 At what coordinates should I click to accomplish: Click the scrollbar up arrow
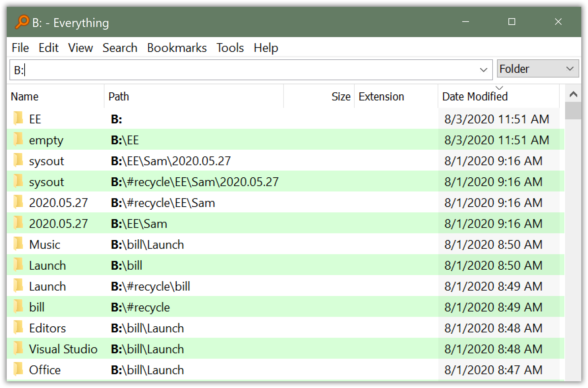573,94
